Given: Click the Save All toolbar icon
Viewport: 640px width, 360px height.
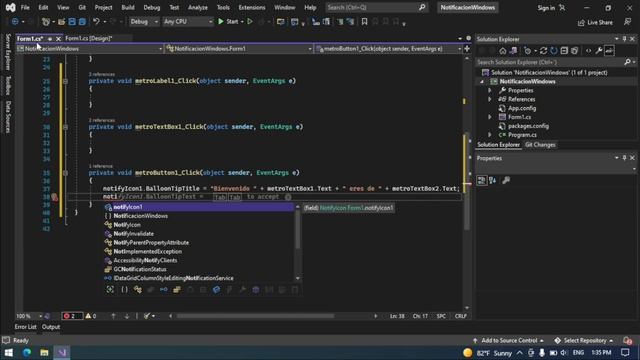Looking at the screenshot, I should pos(82,22).
